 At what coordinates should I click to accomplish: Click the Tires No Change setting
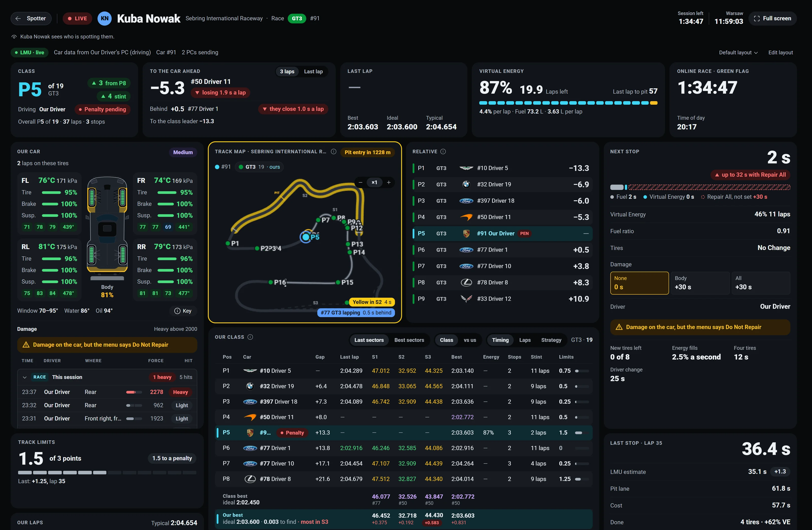click(x=700, y=248)
